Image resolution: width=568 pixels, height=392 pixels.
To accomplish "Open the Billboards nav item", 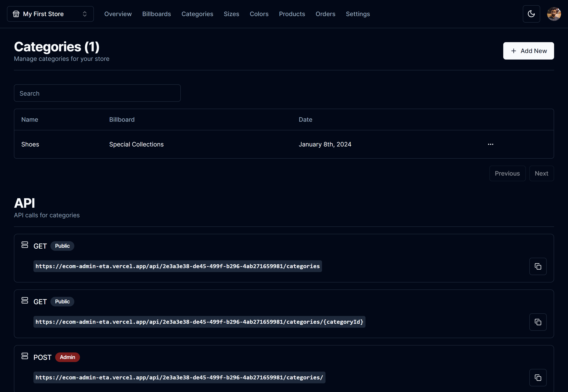I will 156,14.
